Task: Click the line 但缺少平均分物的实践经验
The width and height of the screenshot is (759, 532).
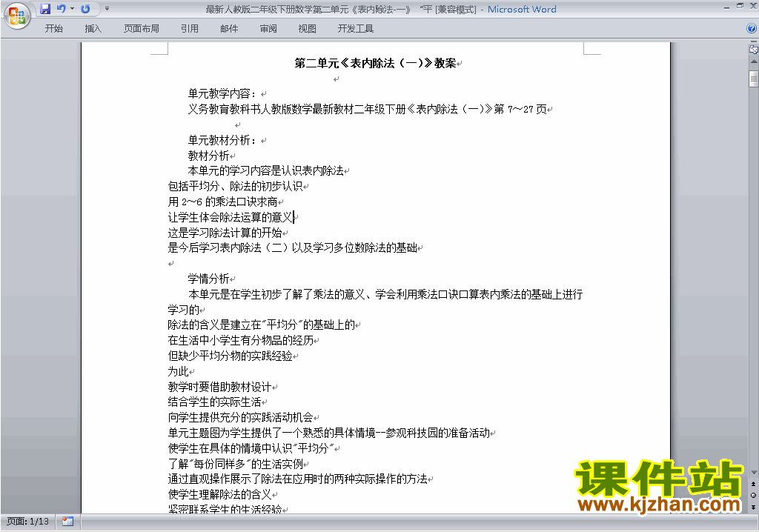Action: click(x=231, y=356)
